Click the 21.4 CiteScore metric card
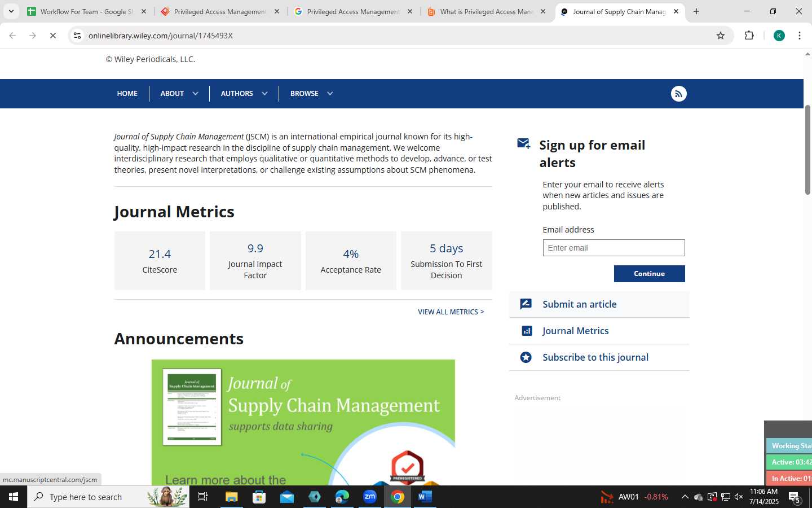The width and height of the screenshot is (812, 508). coord(160,261)
